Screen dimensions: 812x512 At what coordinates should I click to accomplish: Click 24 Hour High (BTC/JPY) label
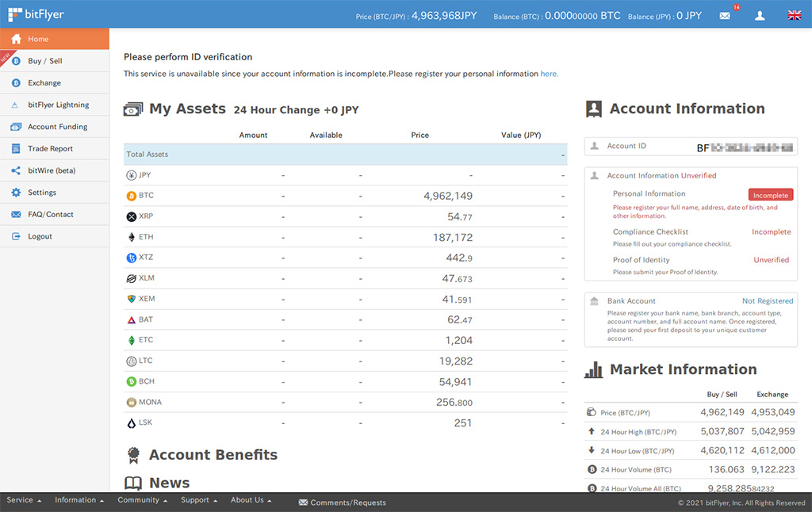638,432
